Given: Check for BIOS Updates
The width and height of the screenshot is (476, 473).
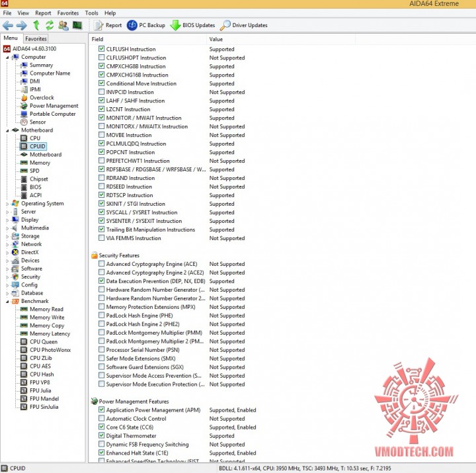Looking at the screenshot, I should pos(192,25).
